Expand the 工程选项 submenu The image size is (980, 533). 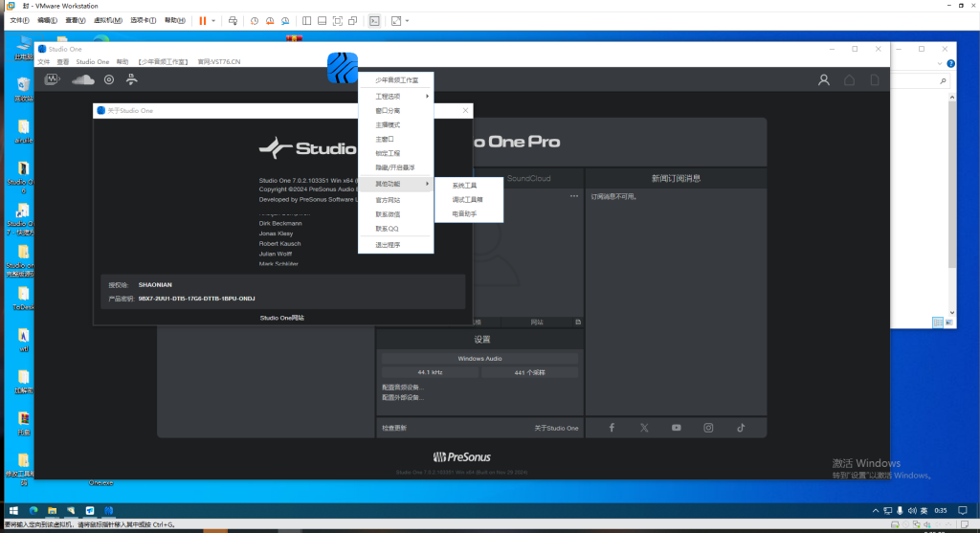click(395, 97)
